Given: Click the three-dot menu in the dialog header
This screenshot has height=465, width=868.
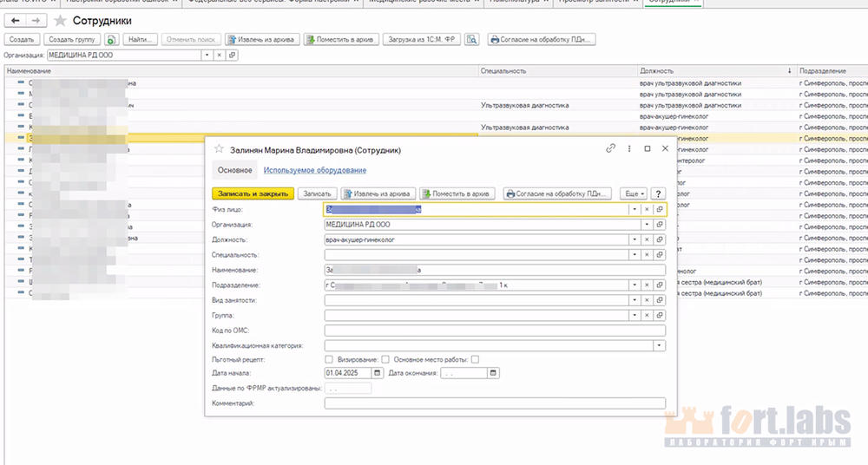Looking at the screenshot, I should (x=629, y=149).
